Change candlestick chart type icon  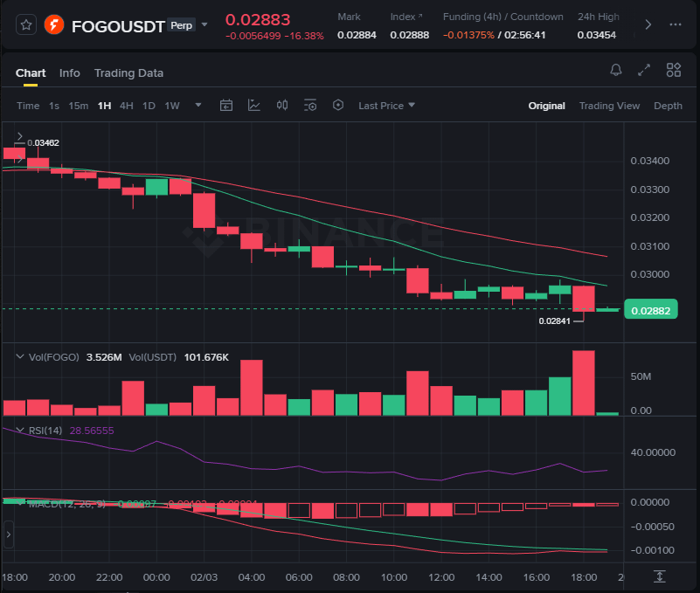tap(282, 106)
